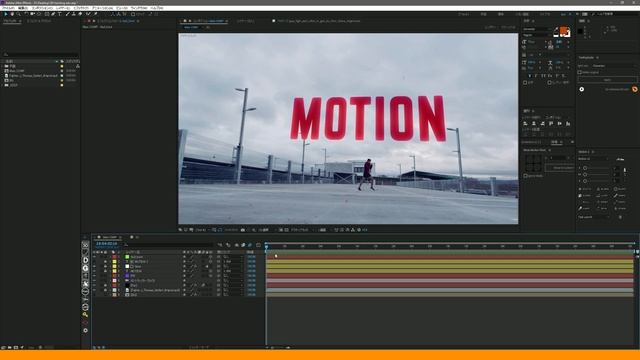Click the All Caps (TT) icon
Image resolution: width=640 pixels, height=360 pixels.
[x=543, y=76]
